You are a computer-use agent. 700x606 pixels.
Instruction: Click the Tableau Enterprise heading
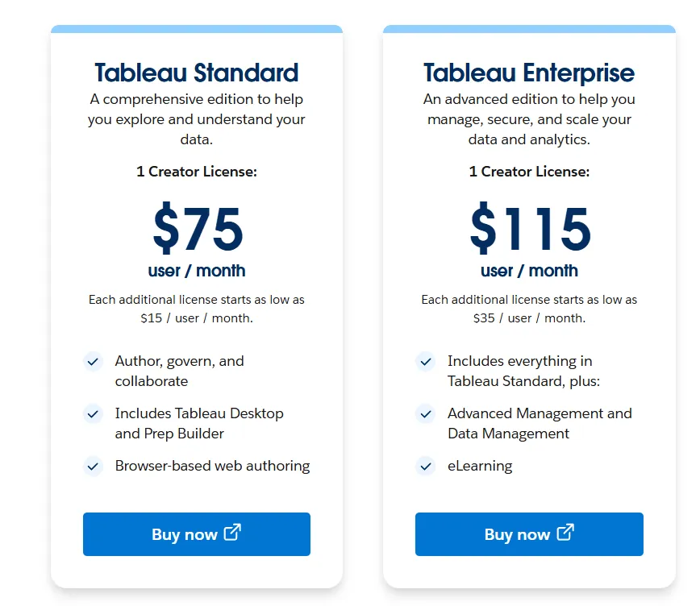click(x=529, y=73)
